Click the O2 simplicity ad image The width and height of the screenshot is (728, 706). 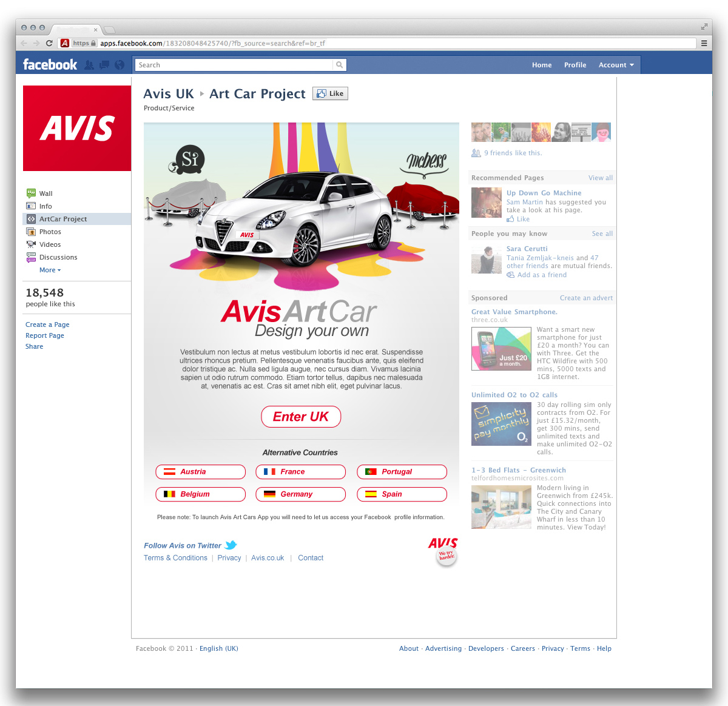[x=501, y=424]
